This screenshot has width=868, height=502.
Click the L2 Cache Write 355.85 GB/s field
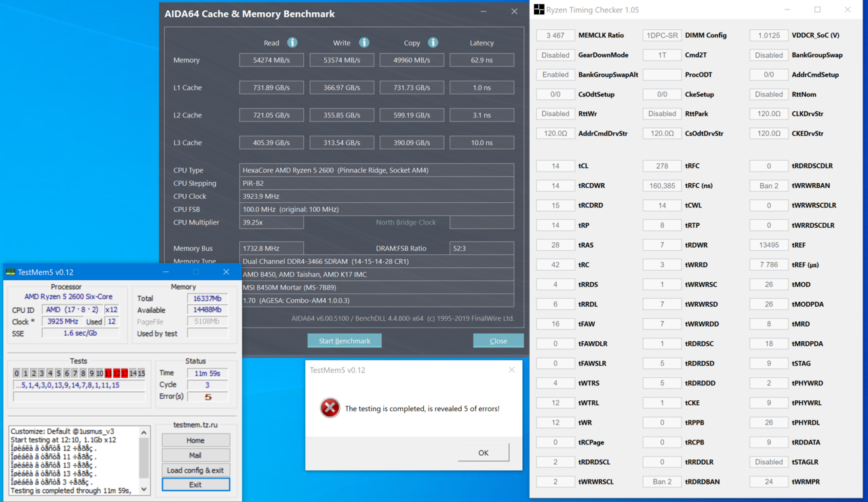tap(342, 115)
